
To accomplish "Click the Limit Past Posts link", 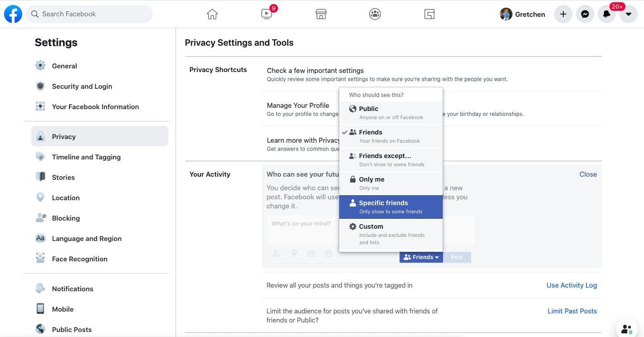I will point(572,311).
